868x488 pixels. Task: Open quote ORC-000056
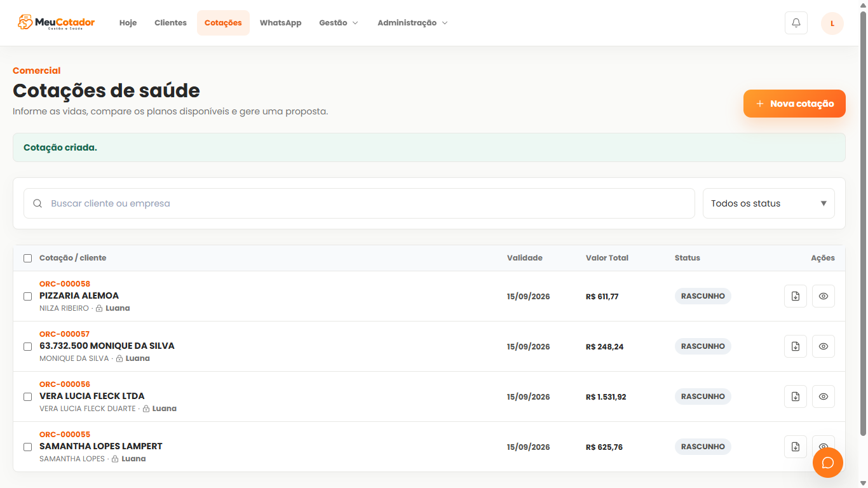pyautogui.click(x=65, y=384)
